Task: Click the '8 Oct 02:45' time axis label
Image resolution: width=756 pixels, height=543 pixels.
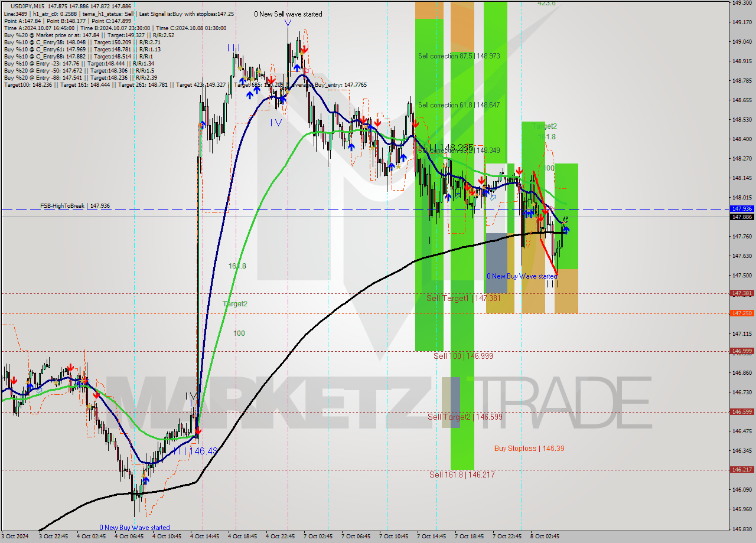Action: (545, 537)
